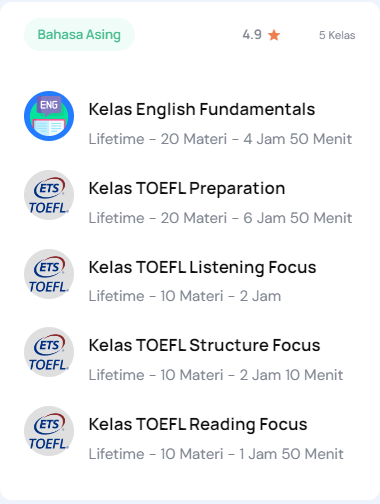Screen dimensions: 380x504
Task: Click 'Lifetime – 20 Materi – 4 Jam 50 Menit'
Action: pos(220,139)
